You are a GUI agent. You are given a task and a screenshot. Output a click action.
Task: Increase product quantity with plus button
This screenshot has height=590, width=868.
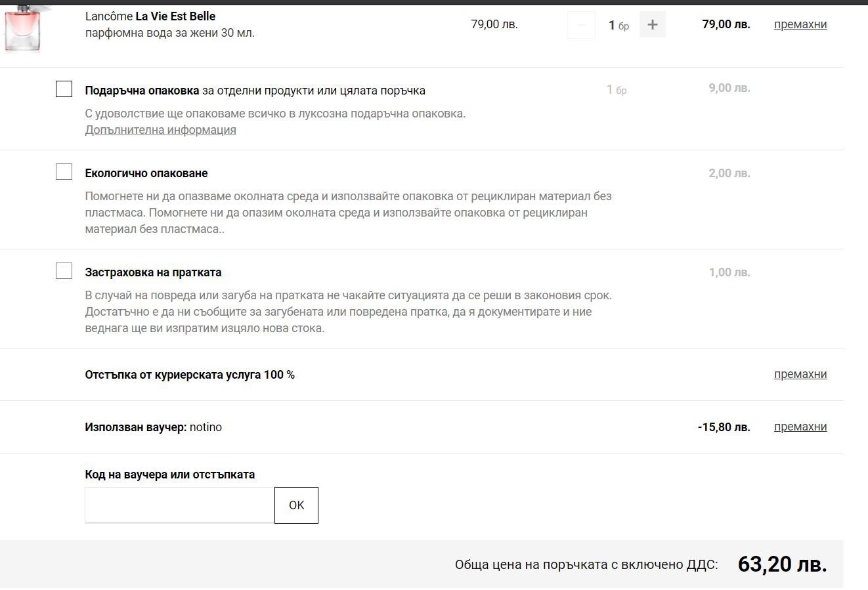click(x=652, y=25)
